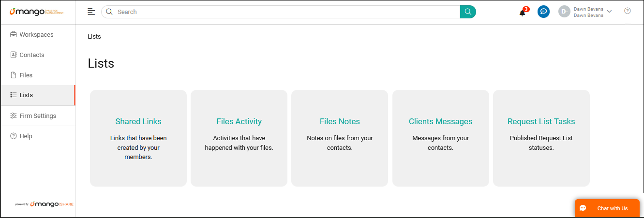
Task: Open the blue chat messages icon
Action: click(543, 12)
